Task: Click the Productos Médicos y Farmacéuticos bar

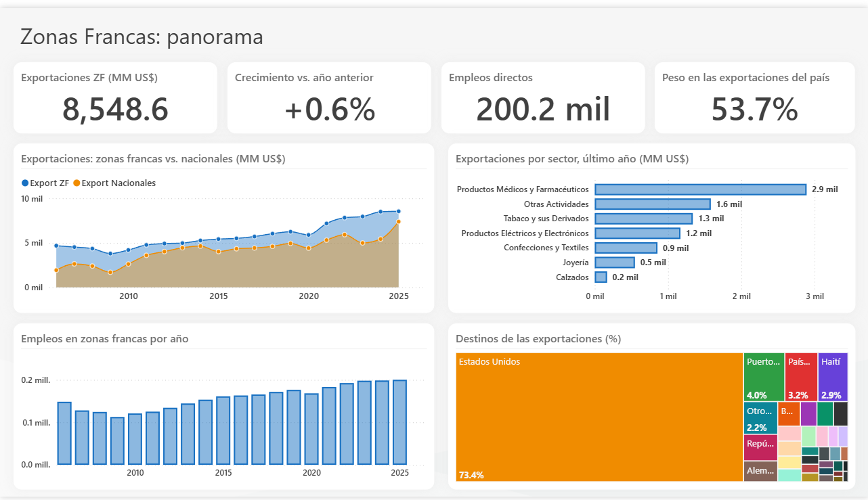Action: 701,189
